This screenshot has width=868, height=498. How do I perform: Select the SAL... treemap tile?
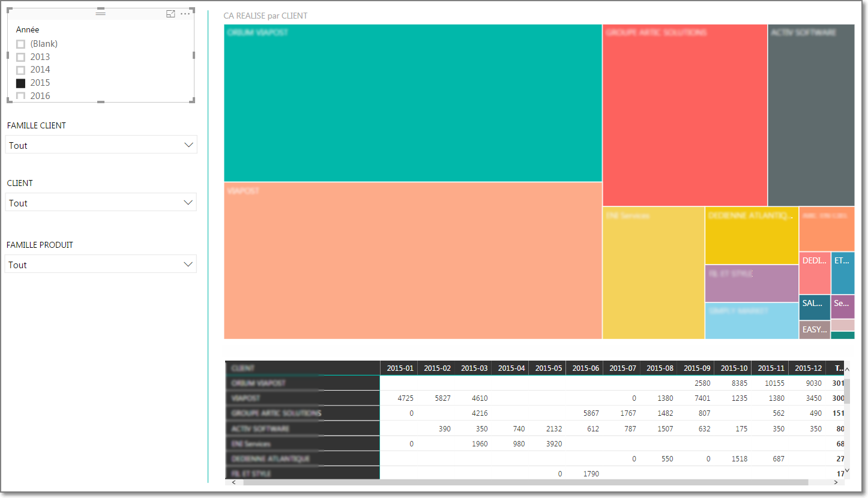pos(815,307)
